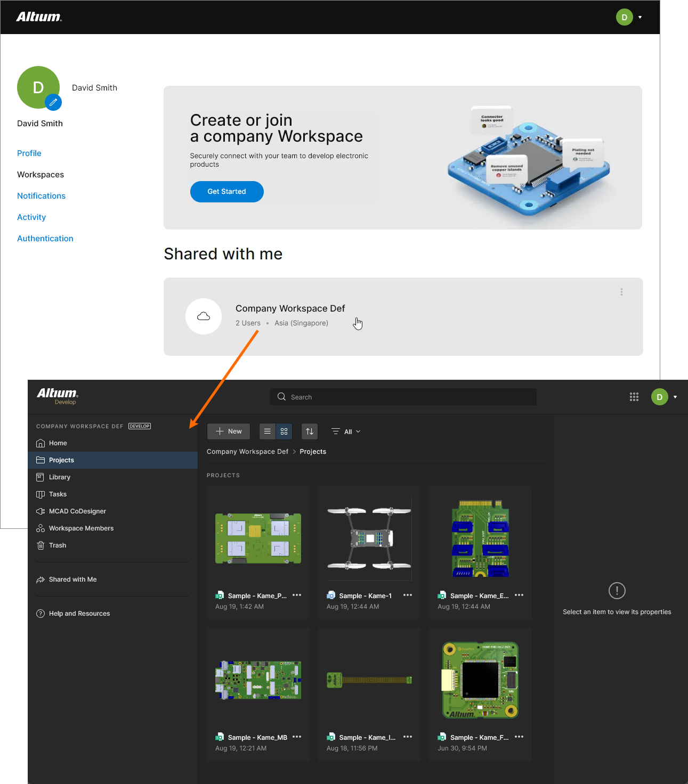Click the Altium Develop logo
The image size is (688, 784).
58,396
